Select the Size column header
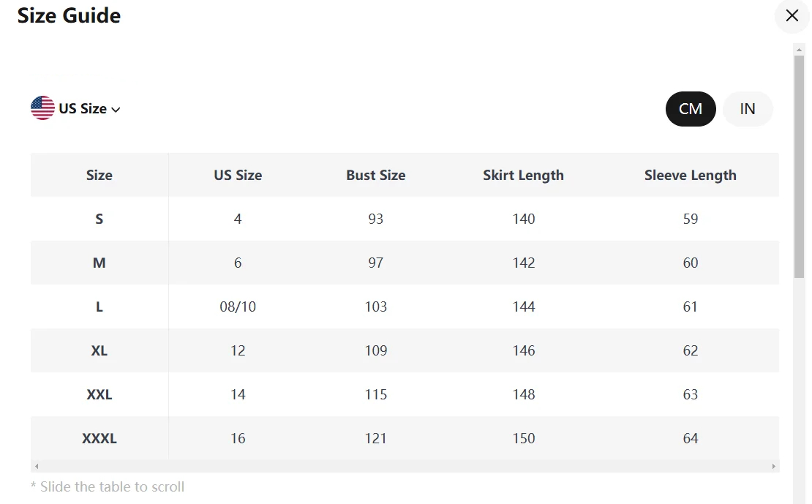812x504 pixels. click(99, 176)
